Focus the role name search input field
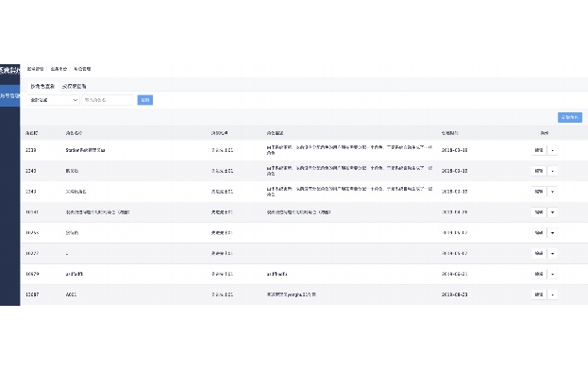Screen dimensions: 588x370 tap(108, 100)
